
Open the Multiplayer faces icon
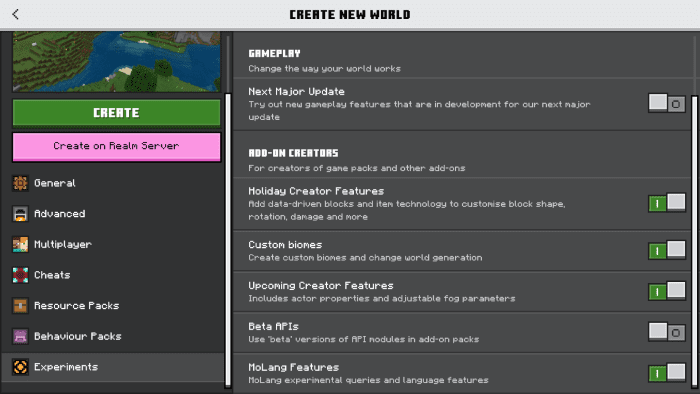(20, 245)
